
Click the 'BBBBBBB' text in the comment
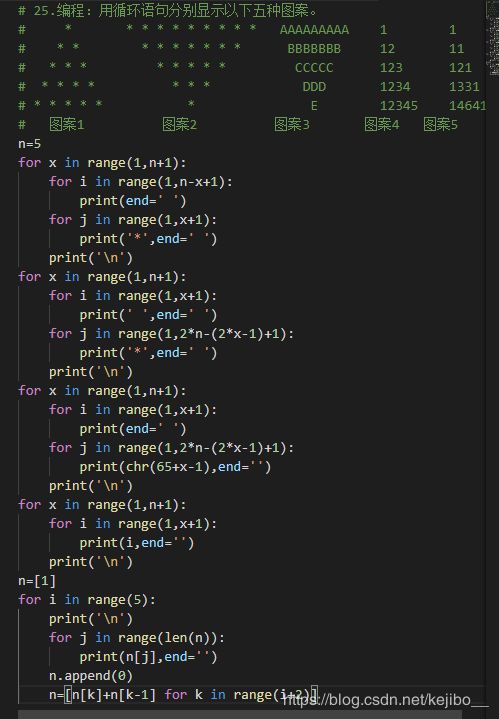pyautogui.click(x=314, y=49)
